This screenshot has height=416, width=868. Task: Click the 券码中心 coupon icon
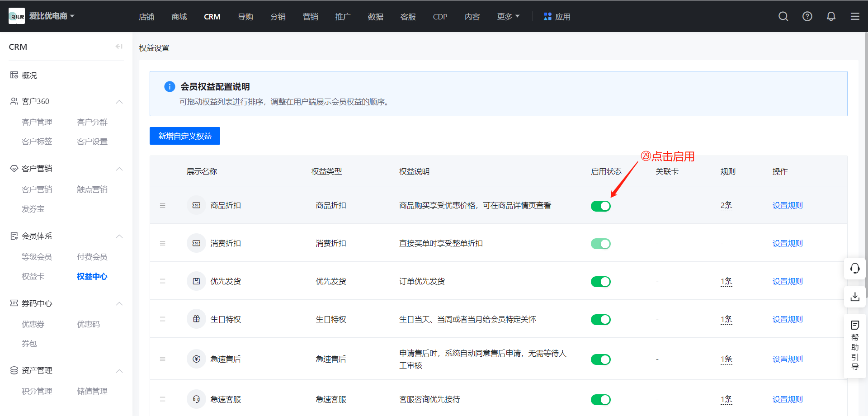14,303
